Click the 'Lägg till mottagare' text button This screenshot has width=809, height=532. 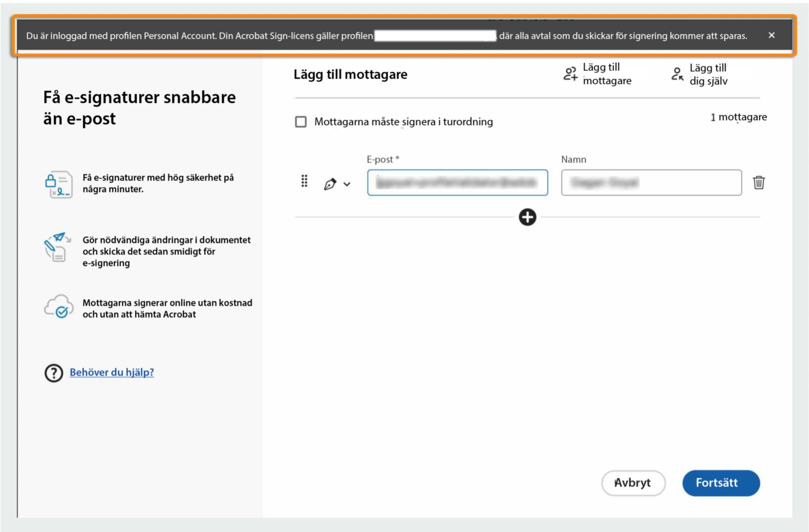(x=607, y=74)
